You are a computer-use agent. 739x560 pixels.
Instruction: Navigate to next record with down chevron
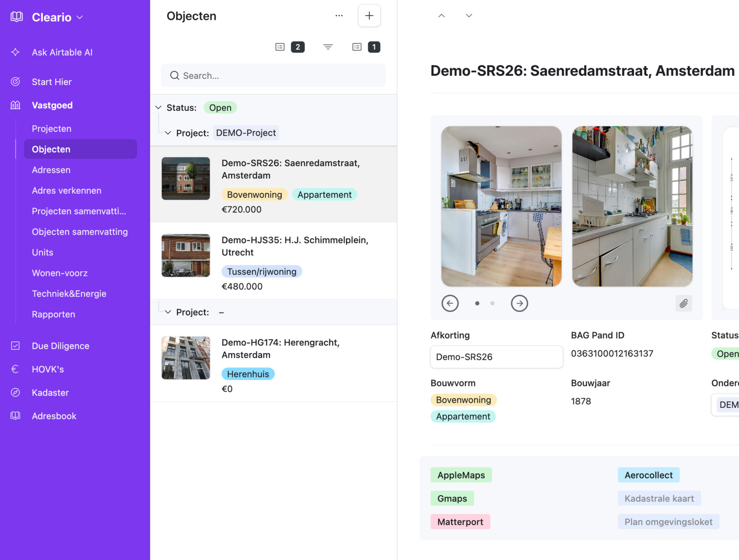(x=469, y=16)
